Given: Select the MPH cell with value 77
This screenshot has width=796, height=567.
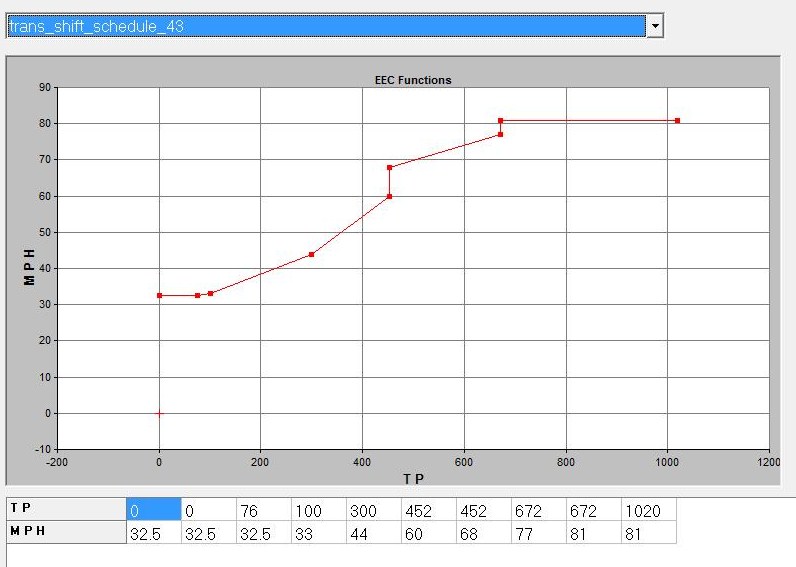Looking at the screenshot, I should [x=539, y=532].
